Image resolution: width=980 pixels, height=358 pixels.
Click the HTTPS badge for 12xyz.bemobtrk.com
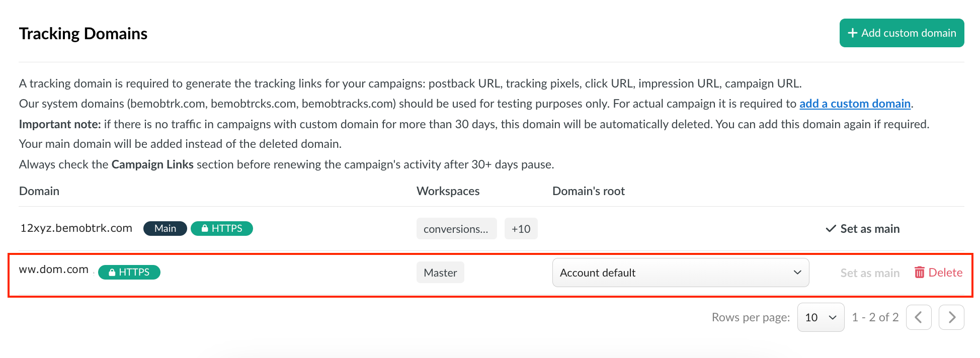click(x=222, y=228)
